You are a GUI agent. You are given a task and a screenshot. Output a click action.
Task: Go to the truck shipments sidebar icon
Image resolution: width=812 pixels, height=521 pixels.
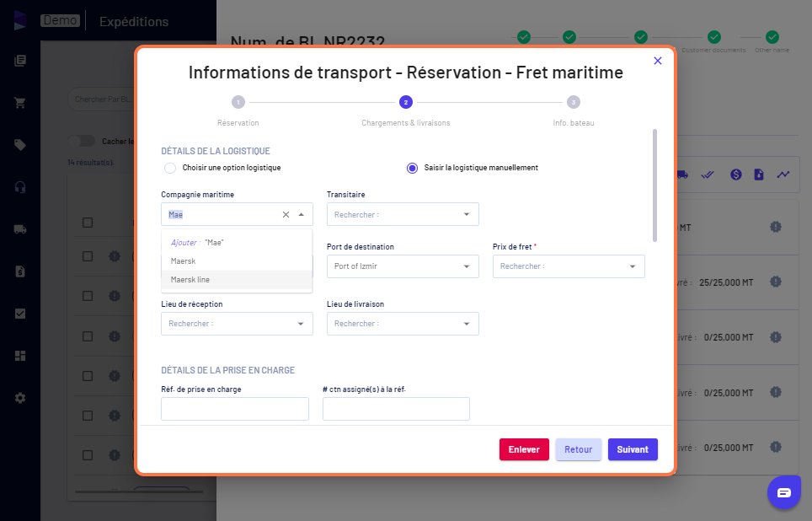coord(20,229)
